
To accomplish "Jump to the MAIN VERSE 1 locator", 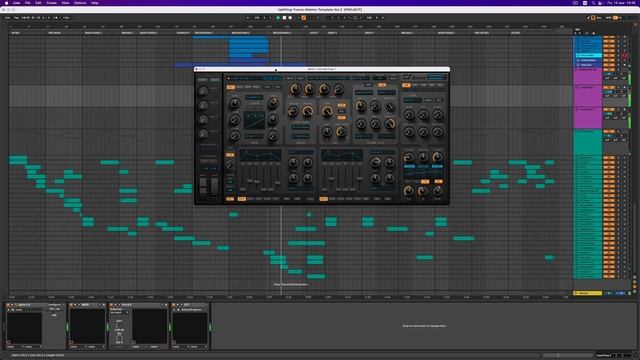I will click(93, 33).
